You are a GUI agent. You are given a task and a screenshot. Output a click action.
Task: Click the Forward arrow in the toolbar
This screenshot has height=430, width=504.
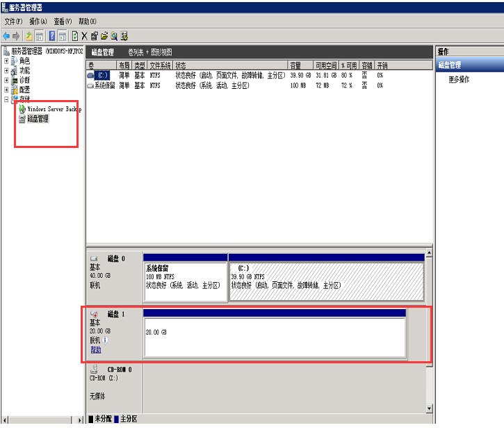tap(16, 35)
